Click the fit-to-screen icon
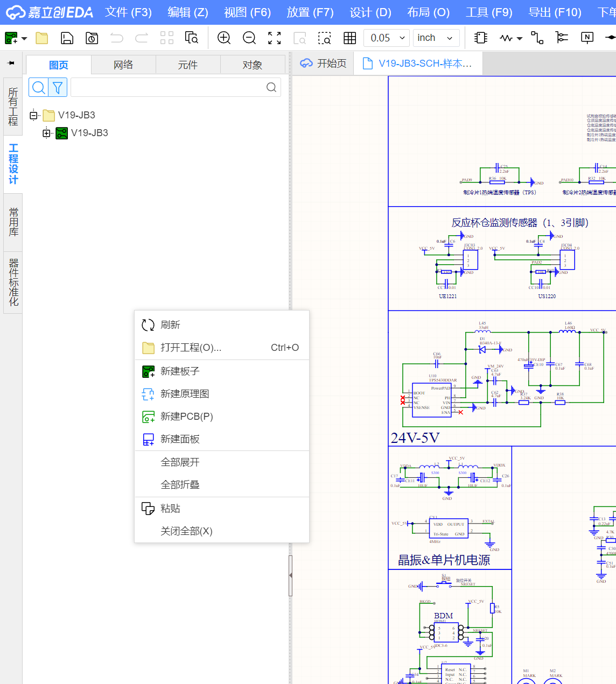 pos(275,38)
